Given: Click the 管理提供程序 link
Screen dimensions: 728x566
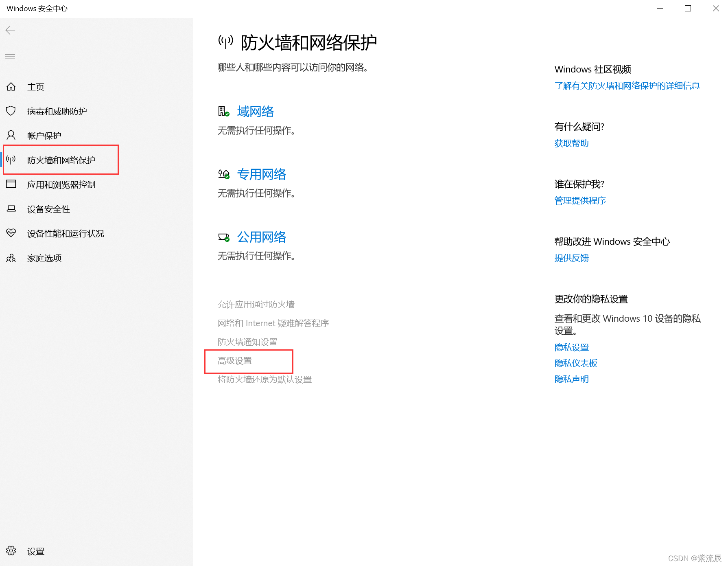Looking at the screenshot, I should pos(580,200).
